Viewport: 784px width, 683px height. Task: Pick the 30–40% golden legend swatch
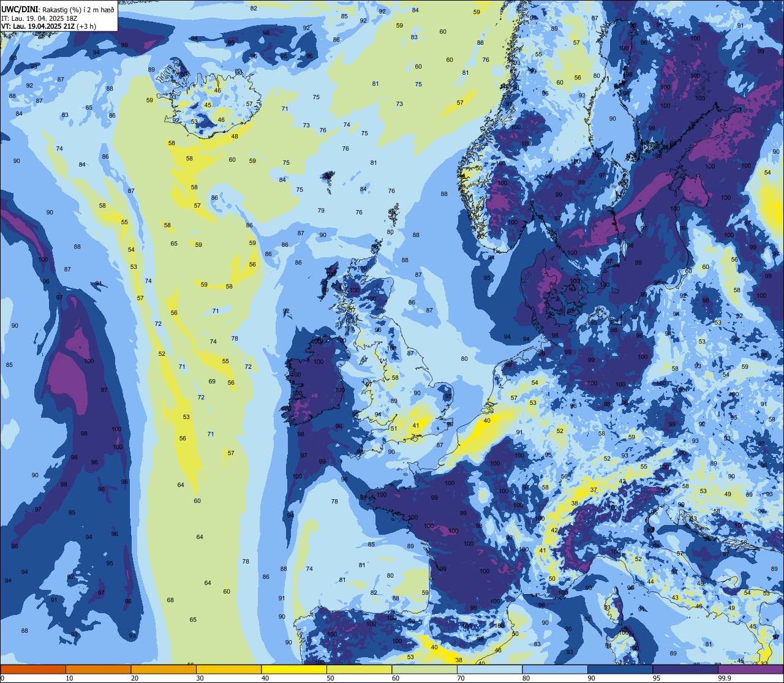(x=228, y=669)
